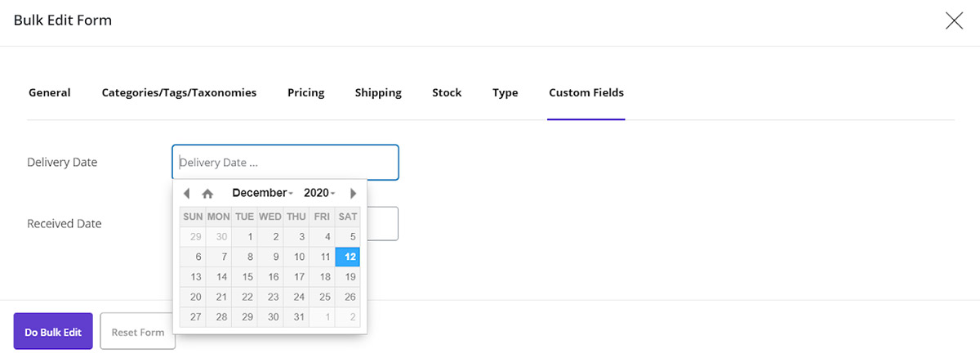Open the Shipping tab
980x358 pixels.
378,93
